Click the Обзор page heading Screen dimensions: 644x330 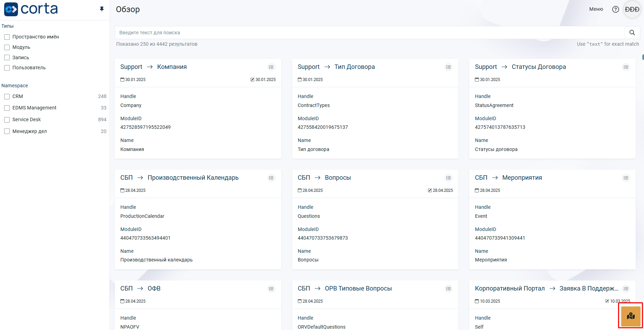[128, 9]
